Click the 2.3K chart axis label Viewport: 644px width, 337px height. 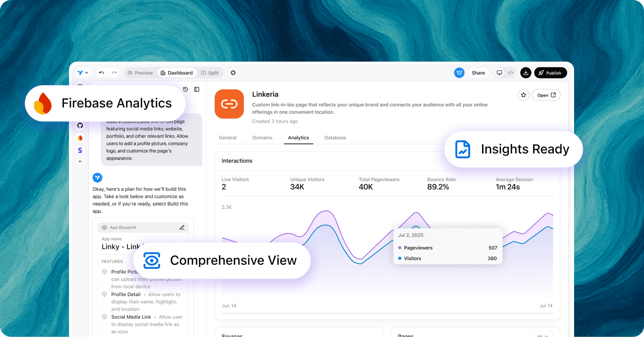coord(227,207)
